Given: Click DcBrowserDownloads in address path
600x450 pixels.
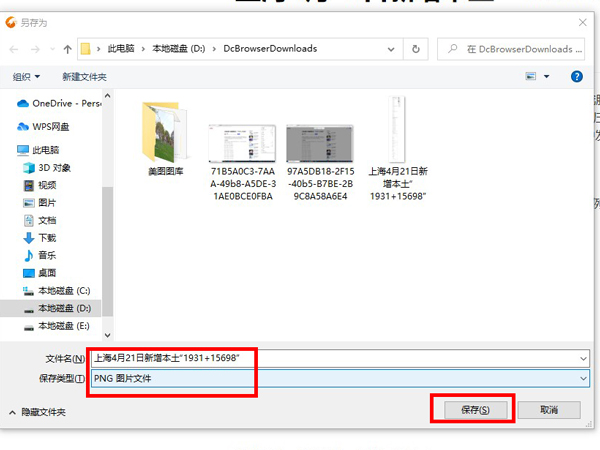Looking at the screenshot, I should [270, 49].
